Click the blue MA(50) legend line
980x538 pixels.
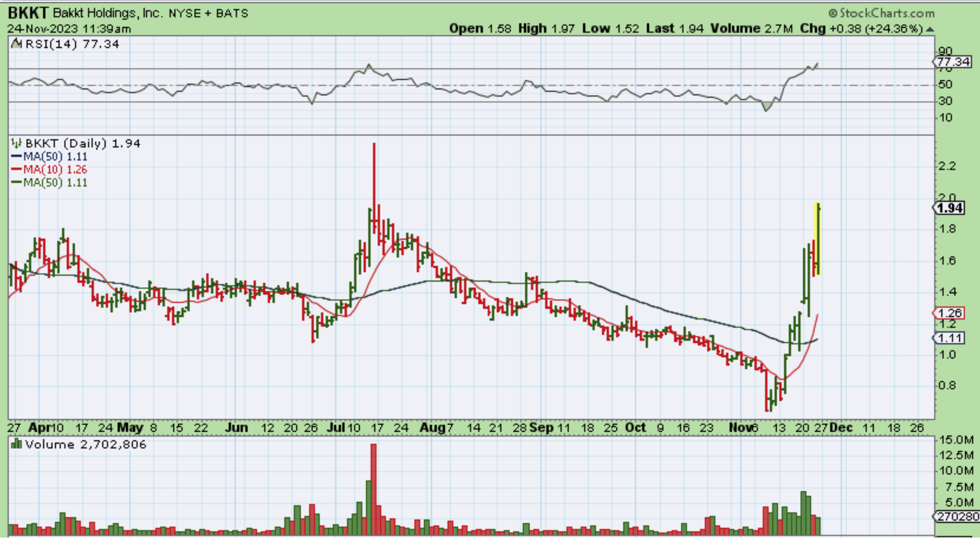pos(16,157)
